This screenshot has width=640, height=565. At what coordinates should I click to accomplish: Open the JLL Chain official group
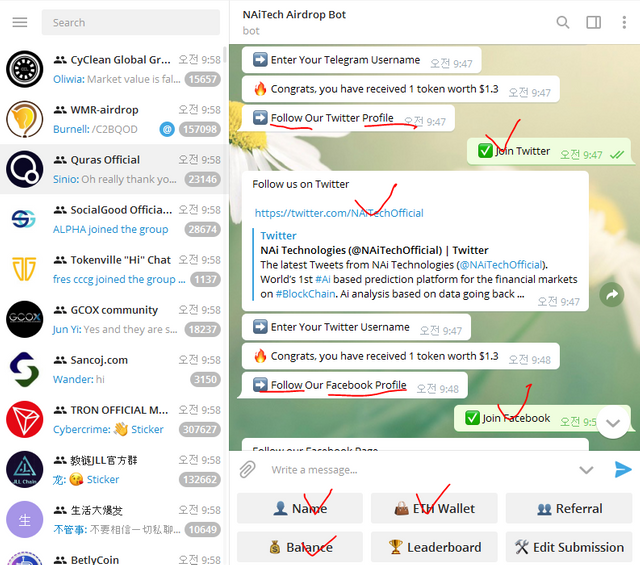(x=114, y=469)
